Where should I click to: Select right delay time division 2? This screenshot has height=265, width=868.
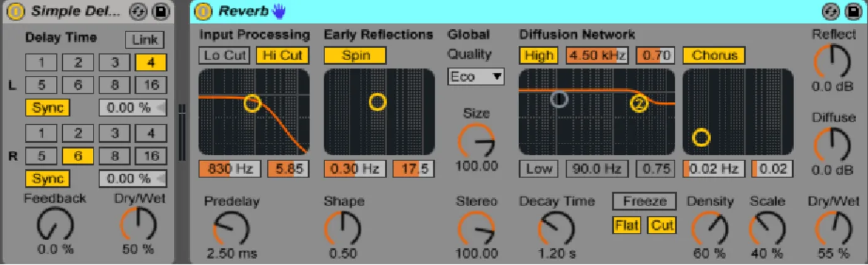(78, 133)
